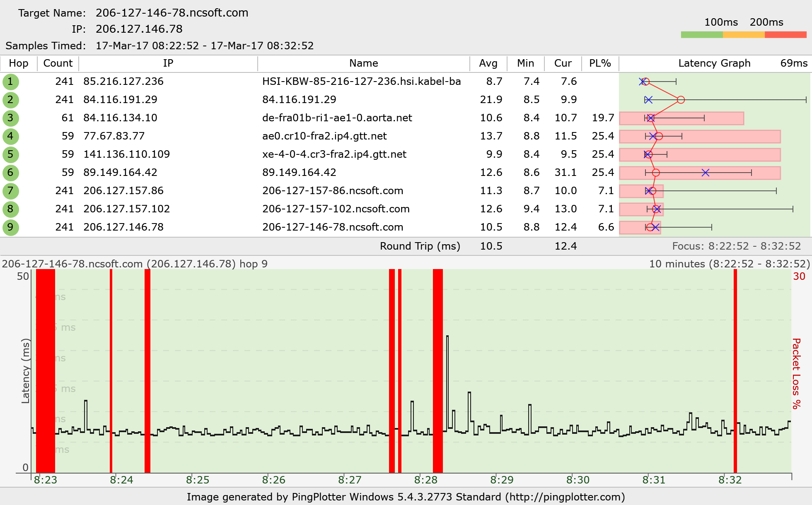This screenshot has width=812, height=505.
Task: Click IP 89.149.164.42 in IP column
Action: pos(120,173)
